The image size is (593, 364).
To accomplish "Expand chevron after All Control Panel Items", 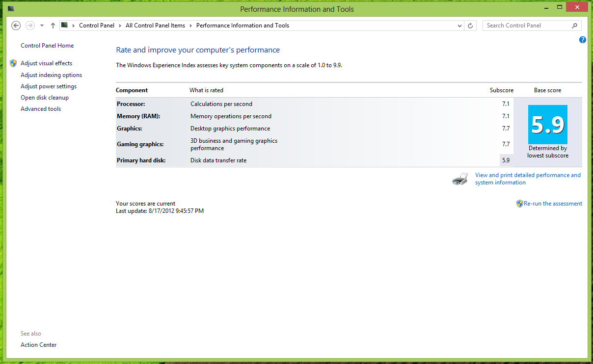I will coord(191,26).
